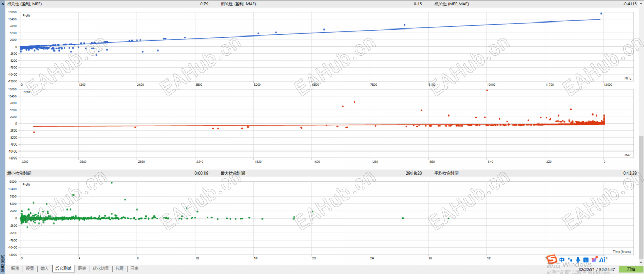The height and width of the screenshot is (274, 644).
Task: Click the 相关性 (MFE,MAE) label
Action: (x=451, y=4)
